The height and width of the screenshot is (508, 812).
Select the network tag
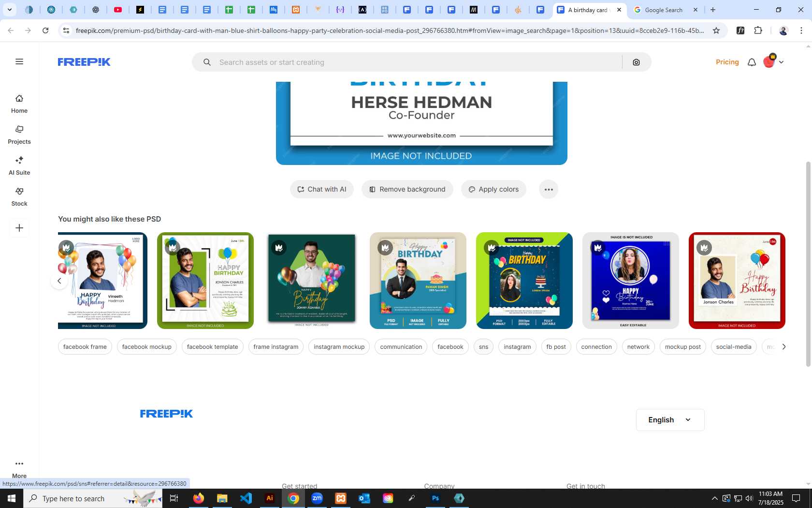[x=638, y=347]
